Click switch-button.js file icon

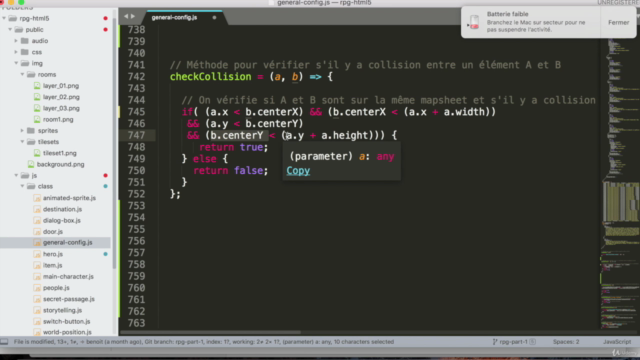37,321
